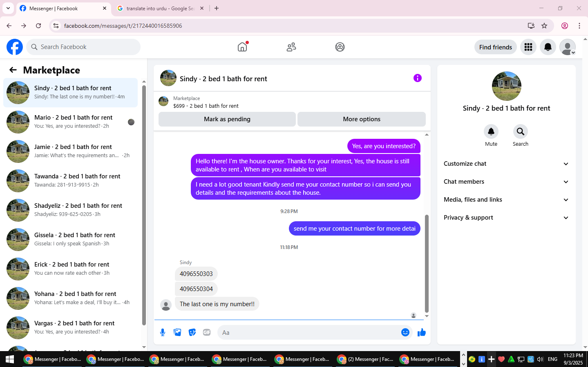
Task: Search within the conversation
Action: [x=521, y=131]
